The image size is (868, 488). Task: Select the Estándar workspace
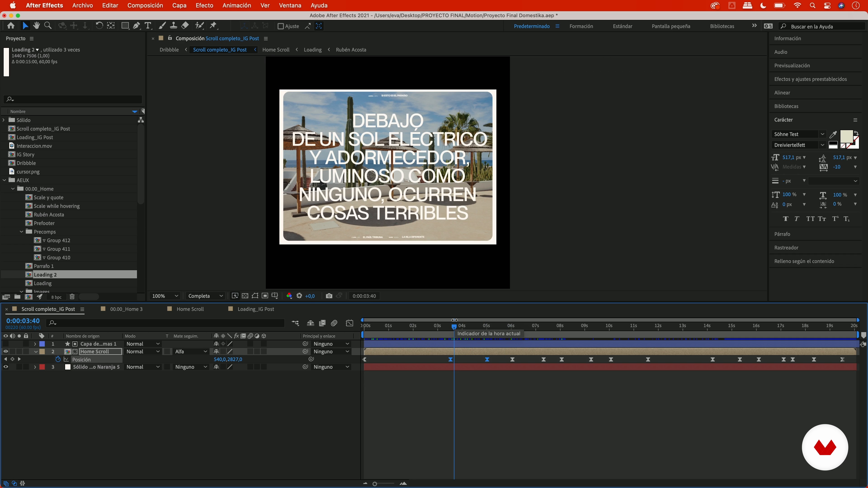[622, 26]
